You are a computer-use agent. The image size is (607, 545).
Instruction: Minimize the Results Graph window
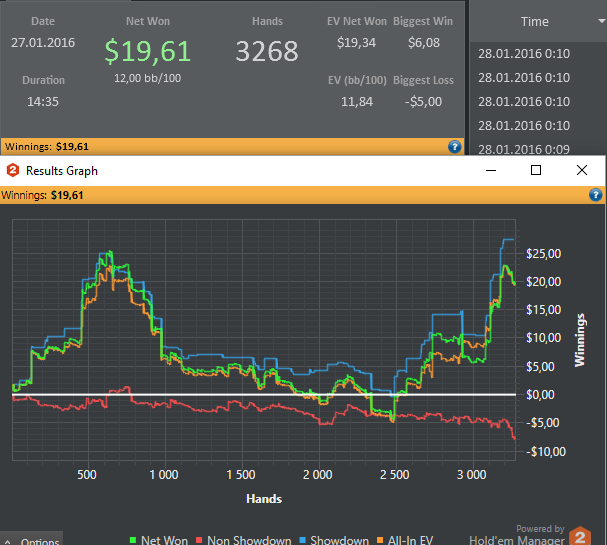491,170
